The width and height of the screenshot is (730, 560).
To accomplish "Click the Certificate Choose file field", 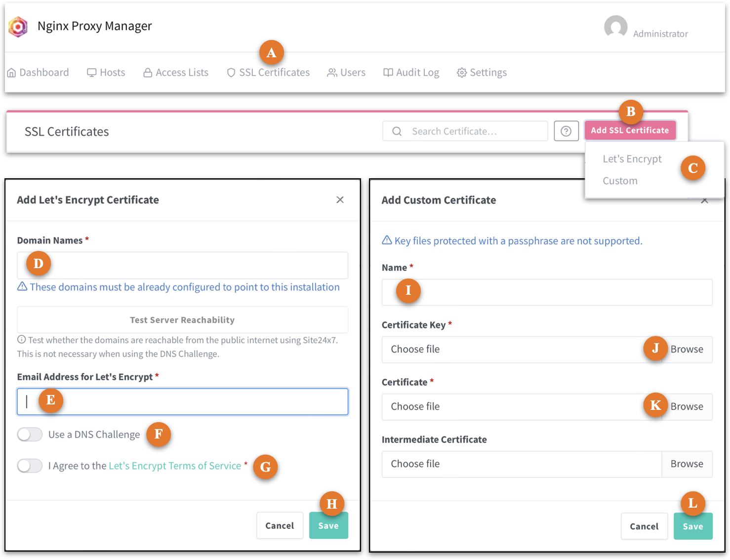I will [522, 407].
